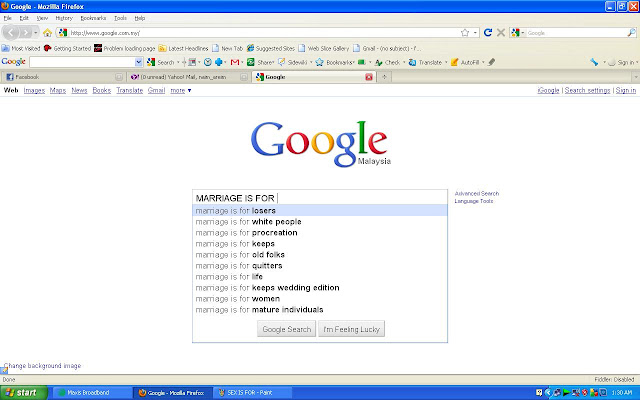Go forward with the Forward arrow button

(x=25, y=33)
